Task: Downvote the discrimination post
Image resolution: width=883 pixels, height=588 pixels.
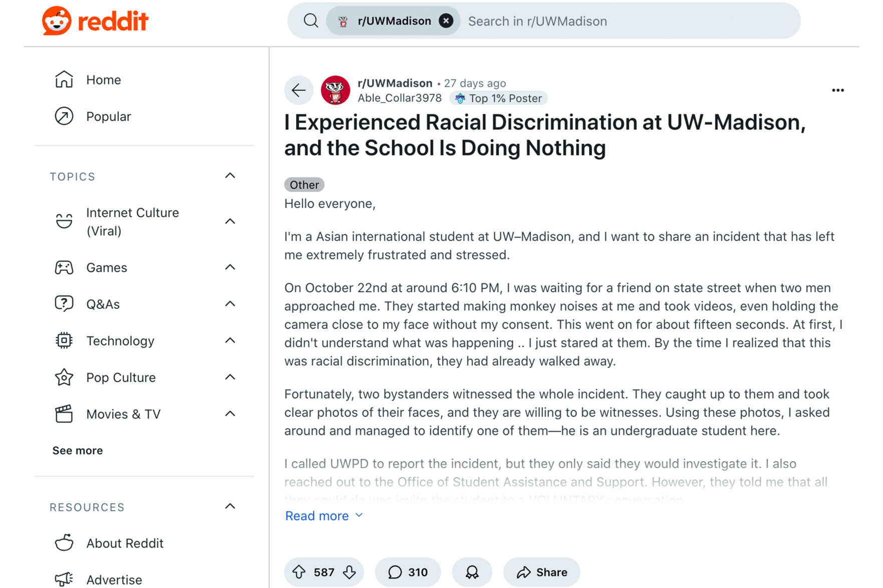Action: click(x=350, y=572)
